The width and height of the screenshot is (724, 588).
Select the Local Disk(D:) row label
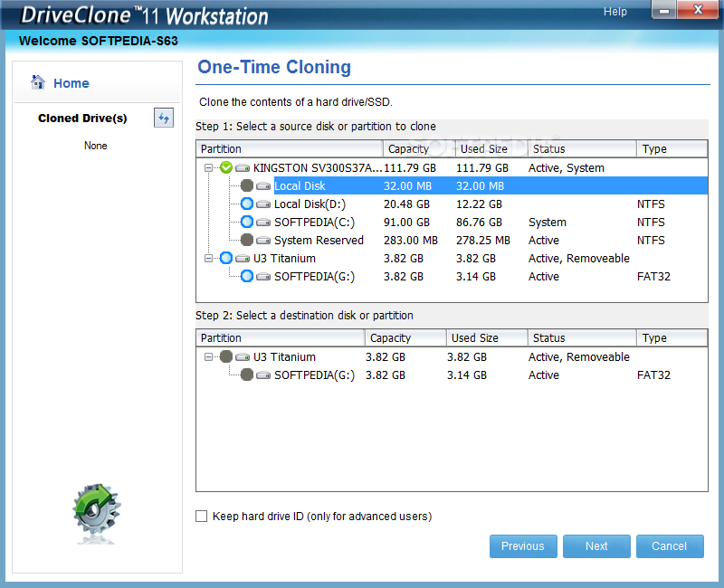(x=310, y=204)
